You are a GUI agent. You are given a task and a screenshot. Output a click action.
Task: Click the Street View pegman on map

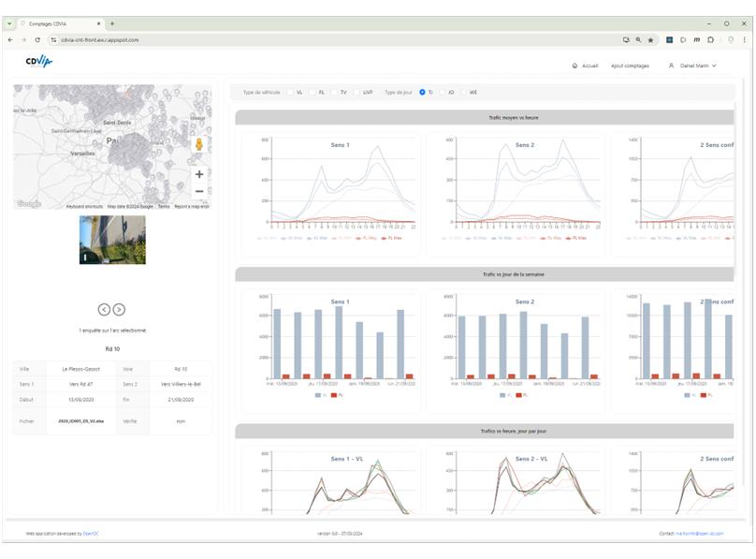(199, 143)
